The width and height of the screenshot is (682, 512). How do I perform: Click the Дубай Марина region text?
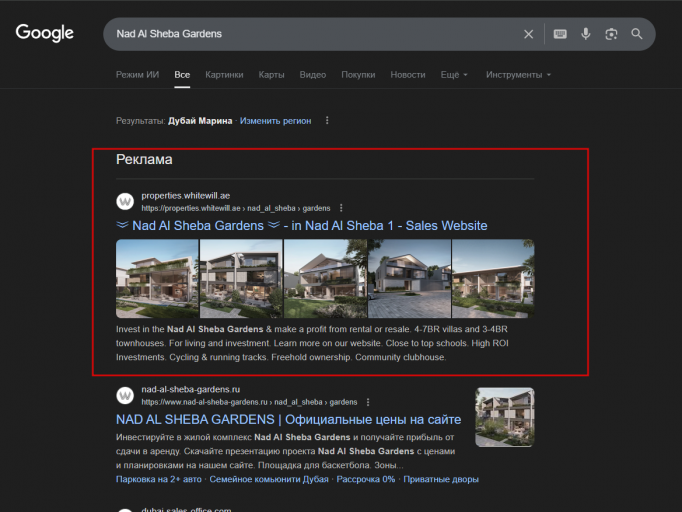[x=200, y=121]
